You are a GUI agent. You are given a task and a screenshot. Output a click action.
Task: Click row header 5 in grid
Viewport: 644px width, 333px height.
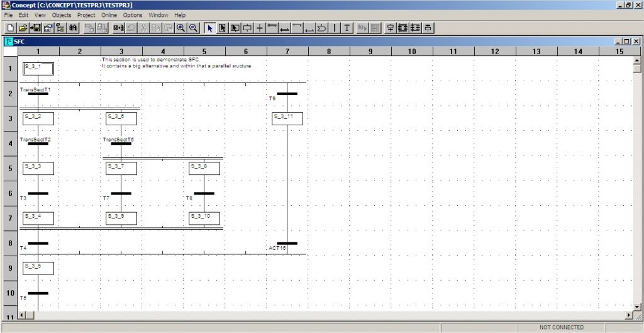[x=9, y=168]
